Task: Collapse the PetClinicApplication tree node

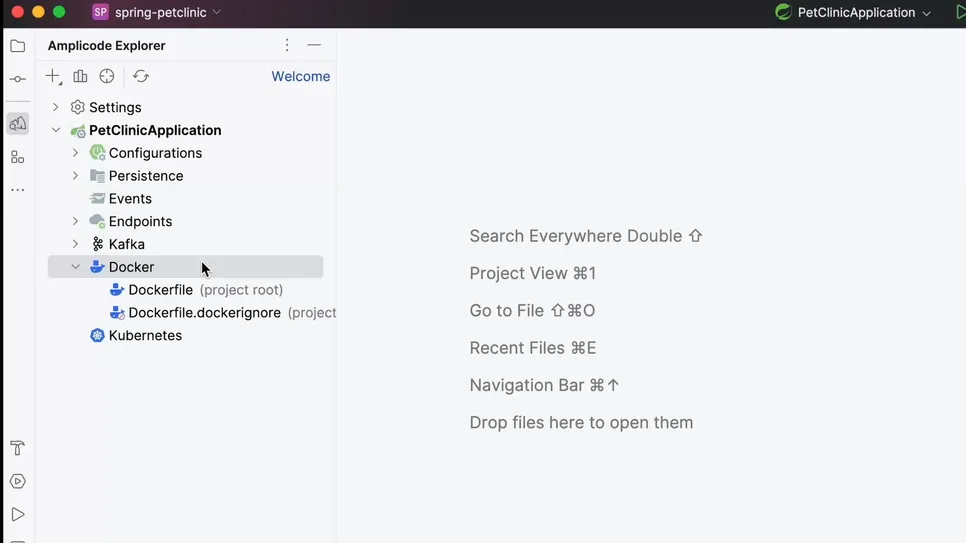Action: (56, 130)
